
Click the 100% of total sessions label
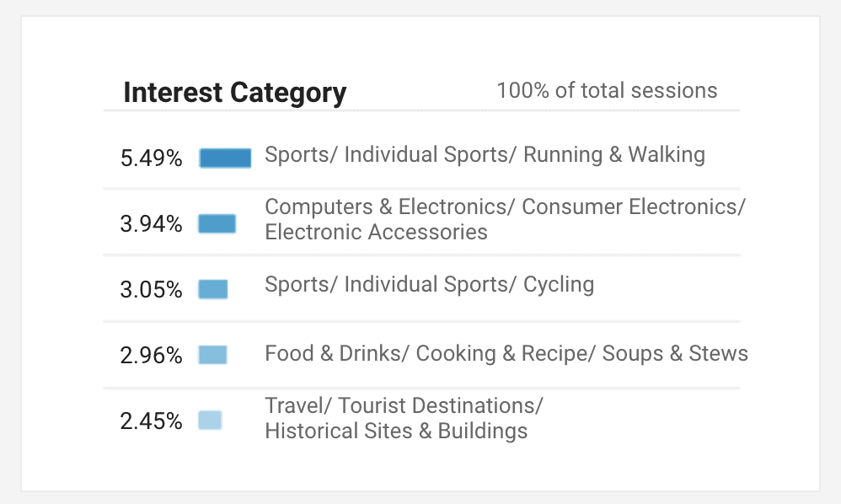pos(607,91)
